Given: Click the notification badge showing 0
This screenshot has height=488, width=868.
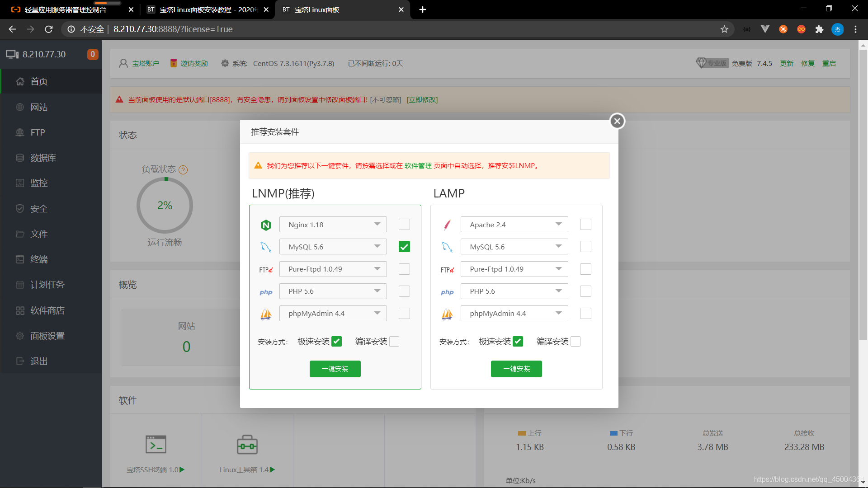Looking at the screenshot, I should [x=93, y=54].
